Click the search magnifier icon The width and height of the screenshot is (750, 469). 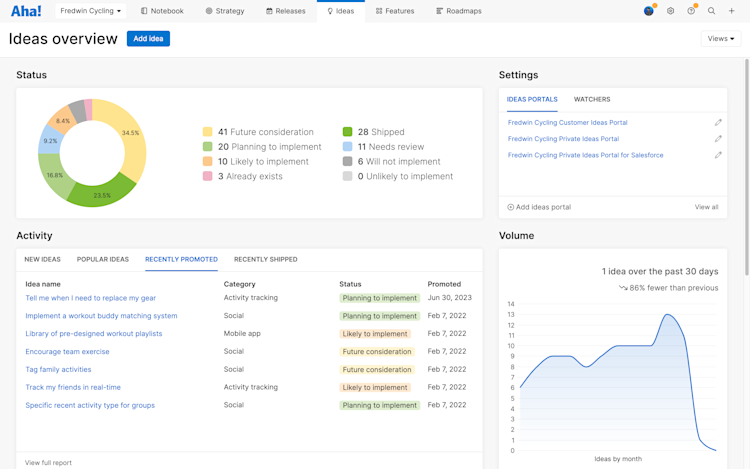(711, 11)
